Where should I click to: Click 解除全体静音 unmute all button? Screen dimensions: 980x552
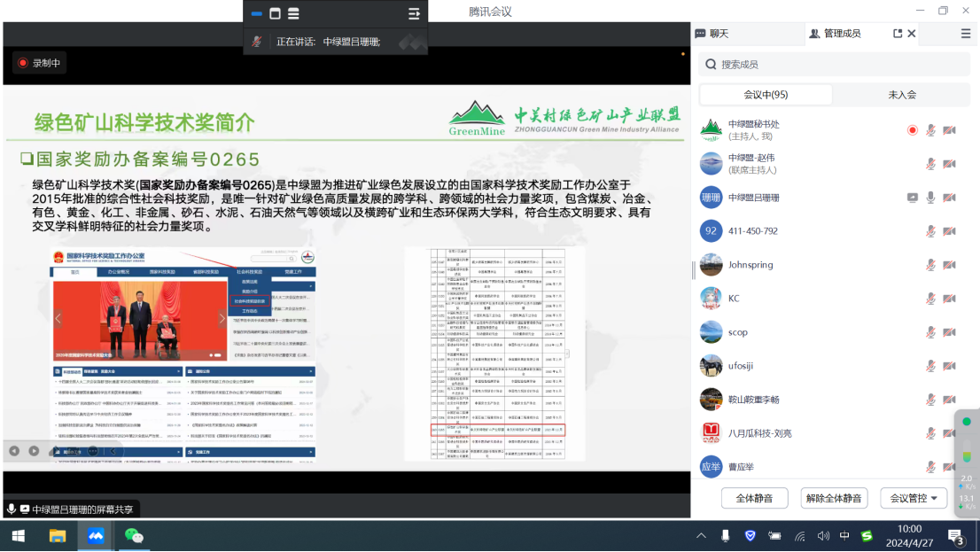coord(834,498)
